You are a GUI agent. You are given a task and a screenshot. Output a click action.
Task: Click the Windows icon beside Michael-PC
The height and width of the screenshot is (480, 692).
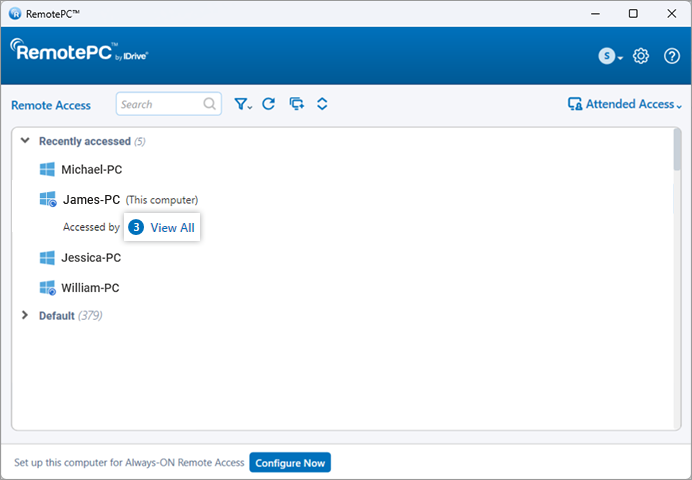coord(47,170)
